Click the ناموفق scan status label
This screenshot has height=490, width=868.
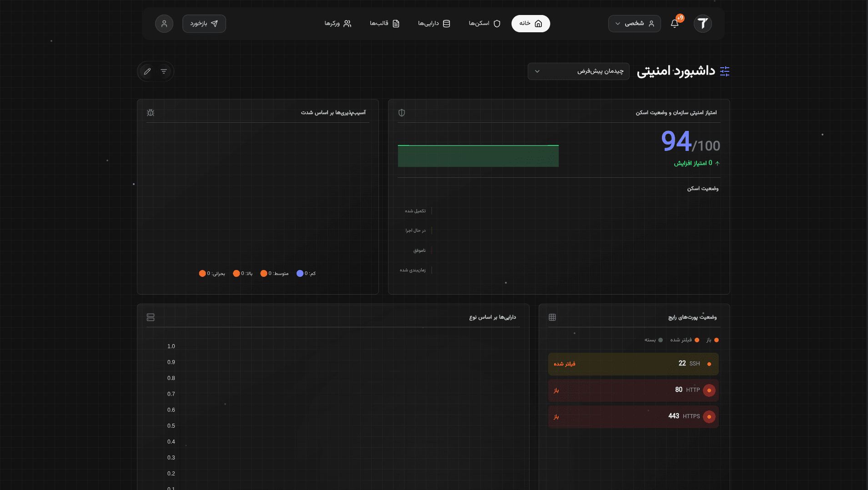tap(419, 250)
